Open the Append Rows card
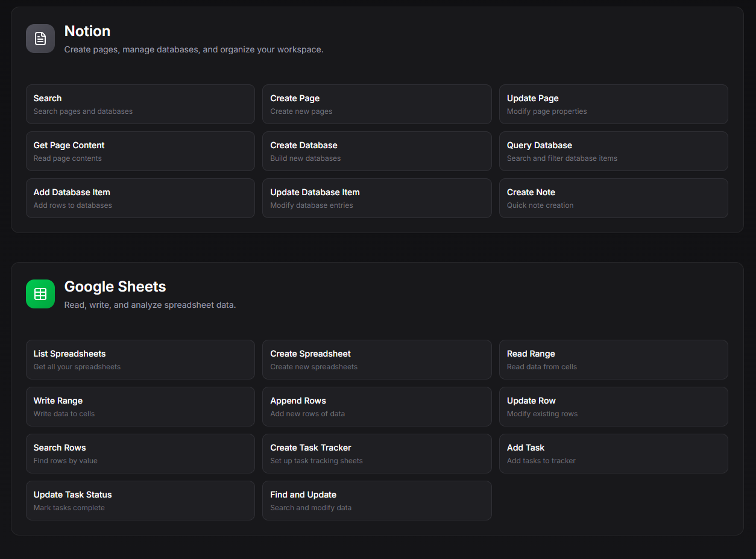This screenshot has width=756, height=559. 377,407
